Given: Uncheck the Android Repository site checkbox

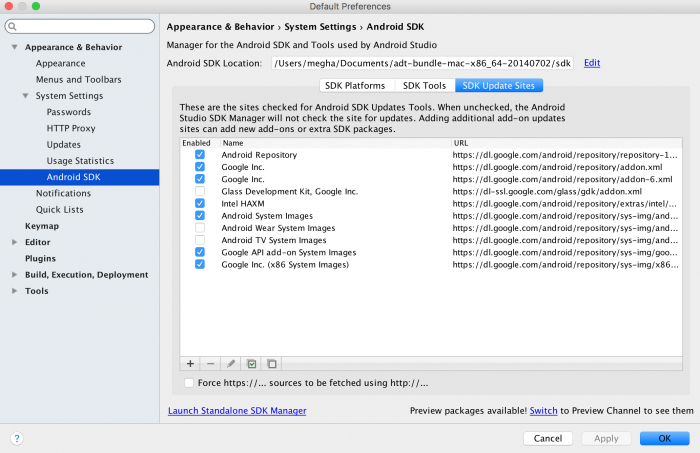Looking at the screenshot, I should pyautogui.click(x=200, y=155).
